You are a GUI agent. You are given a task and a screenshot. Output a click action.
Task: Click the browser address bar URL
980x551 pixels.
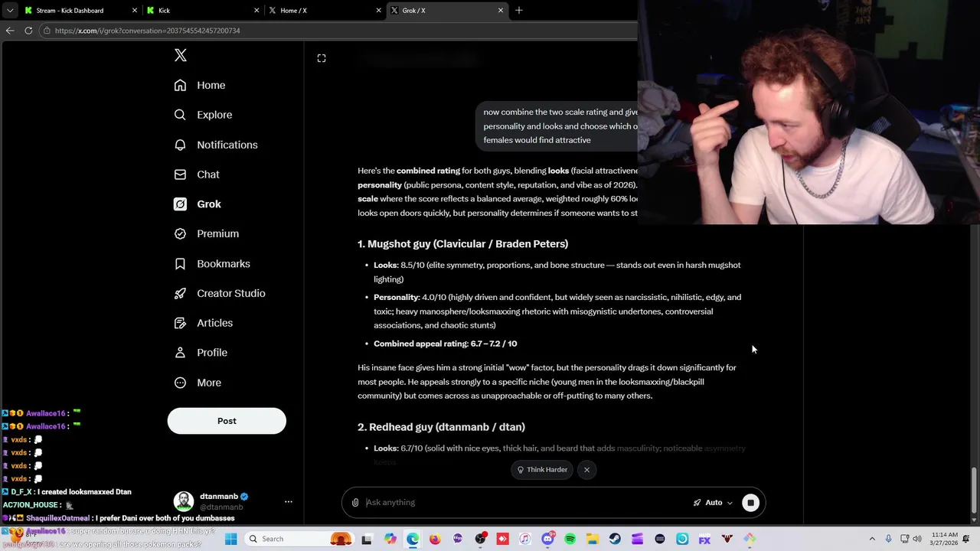[x=148, y=31]
